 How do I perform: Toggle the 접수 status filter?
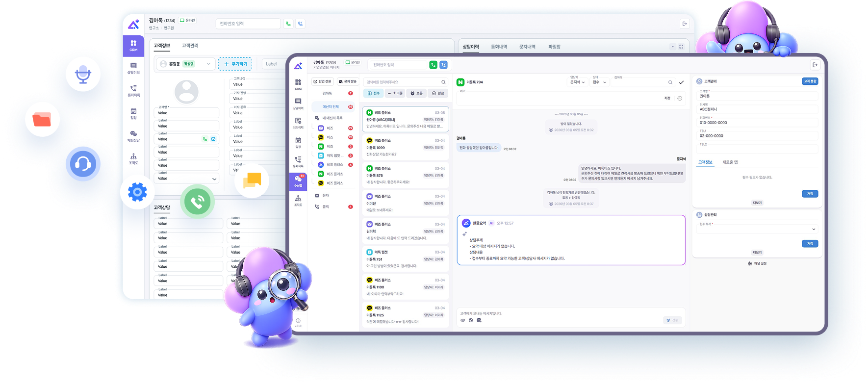point(374,93)
